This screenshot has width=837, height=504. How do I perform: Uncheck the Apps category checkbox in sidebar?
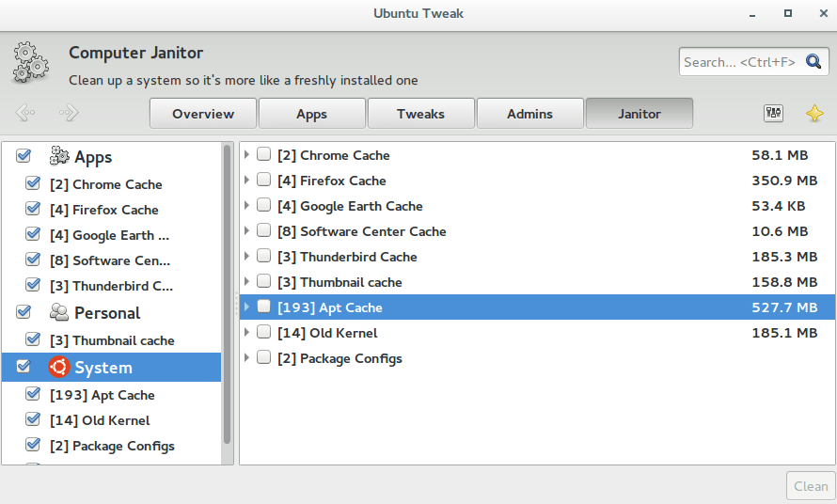tap(24, 156)
